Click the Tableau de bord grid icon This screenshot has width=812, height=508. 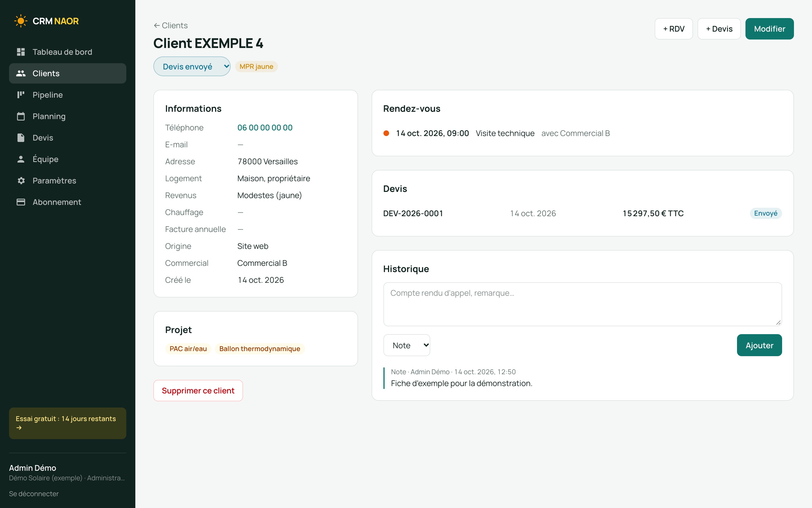[21, 52]
